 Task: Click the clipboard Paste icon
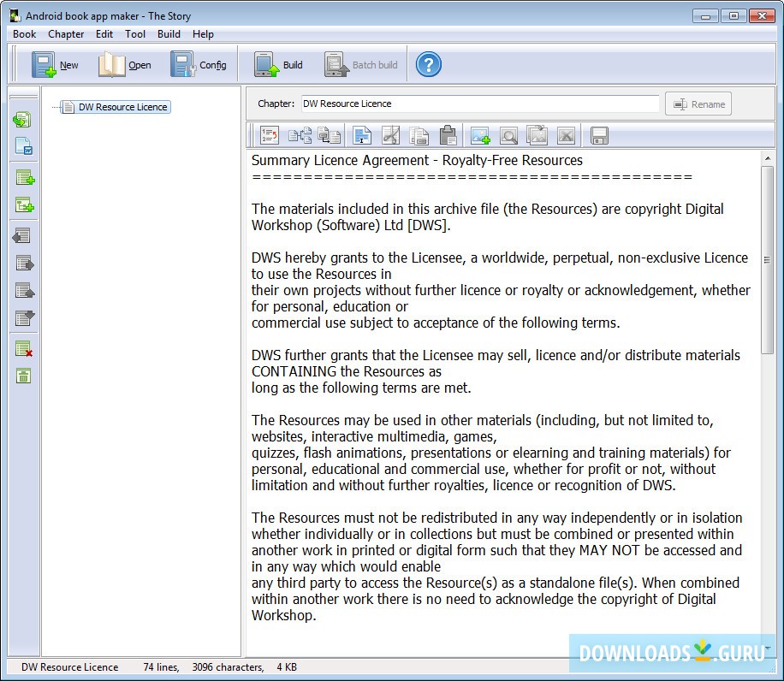coord(448,135)
